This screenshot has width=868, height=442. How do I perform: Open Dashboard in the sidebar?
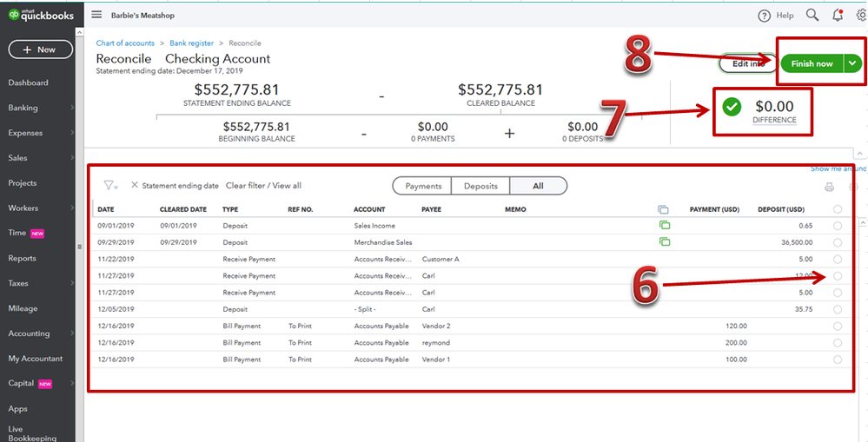(x=28, y=82)
